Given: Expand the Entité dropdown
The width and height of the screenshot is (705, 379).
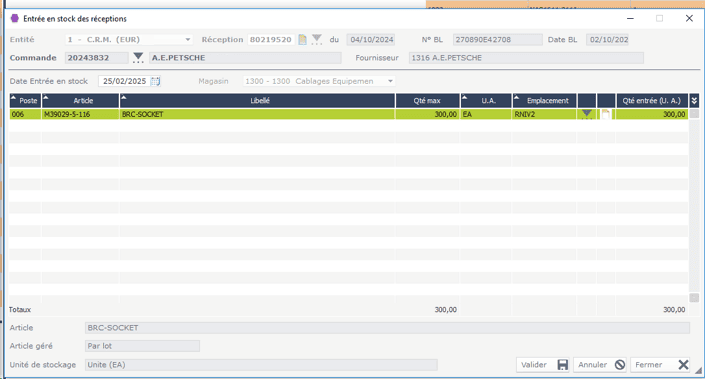Looking at the screenshot, I should pos(187,40).
